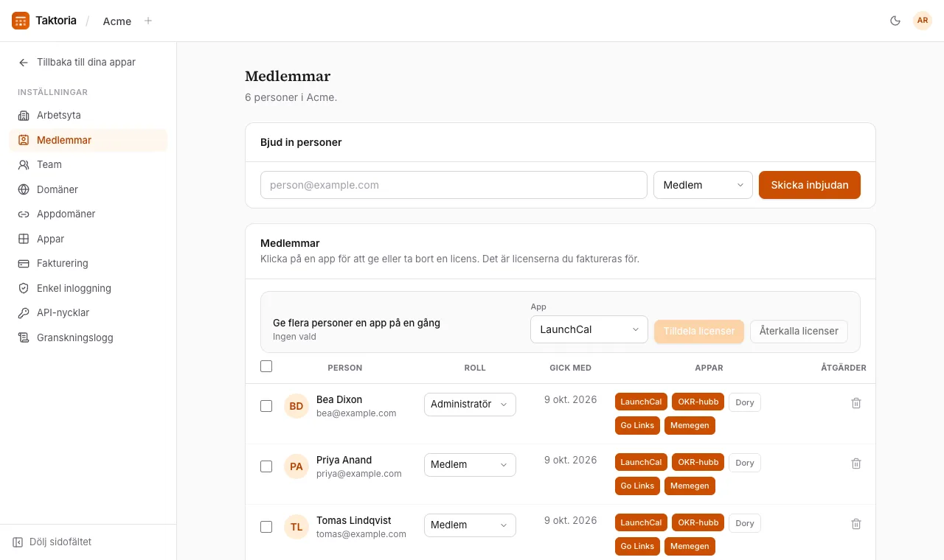
Task: Go to Appar settings
Action: coord(88,239)
